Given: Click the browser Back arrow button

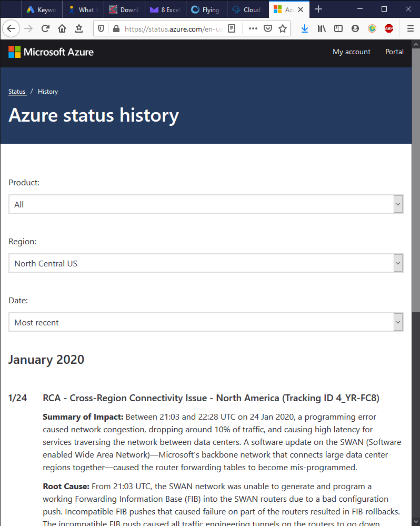Looking at the screenshot, I should (11, 28).
